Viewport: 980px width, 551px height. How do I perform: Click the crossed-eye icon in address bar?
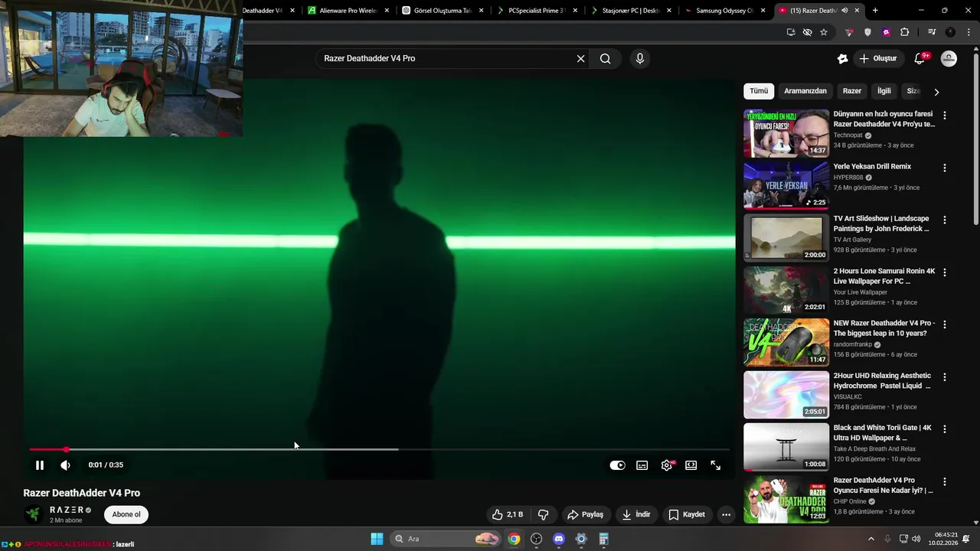click(807, 32)
